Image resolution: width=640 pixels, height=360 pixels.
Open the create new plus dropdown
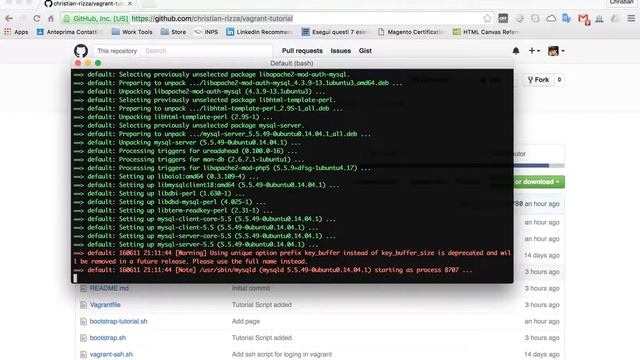[534, 51]
